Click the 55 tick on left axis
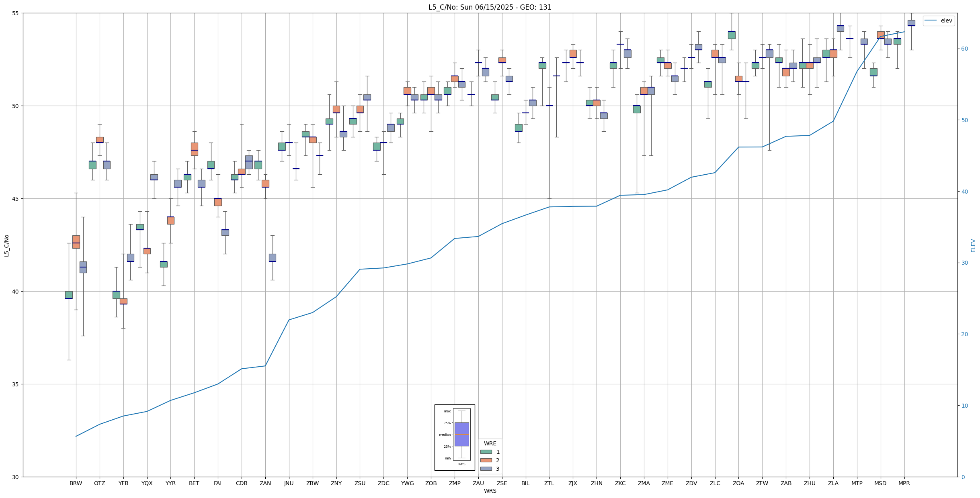 pyautogui.click(x=16, y=13)
